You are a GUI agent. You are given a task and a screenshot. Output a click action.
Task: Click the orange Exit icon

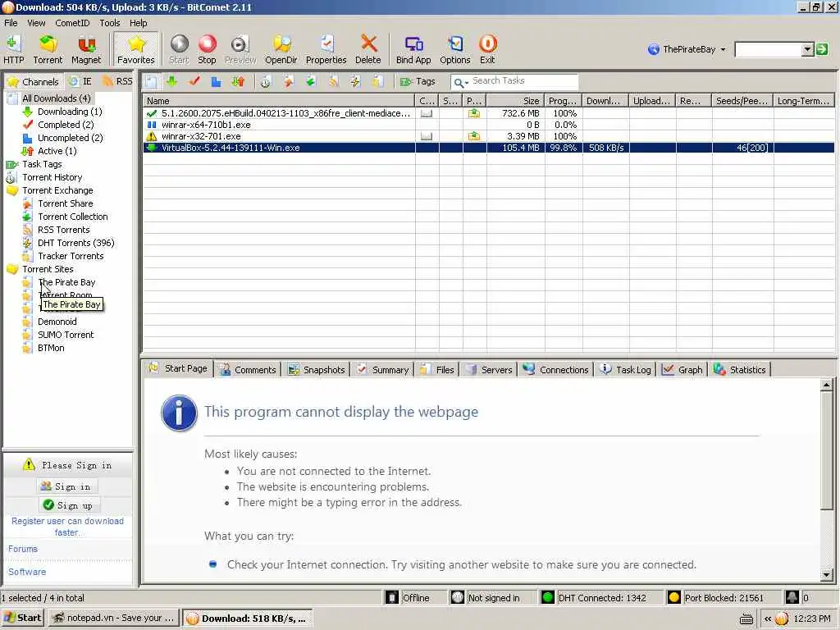487,49
